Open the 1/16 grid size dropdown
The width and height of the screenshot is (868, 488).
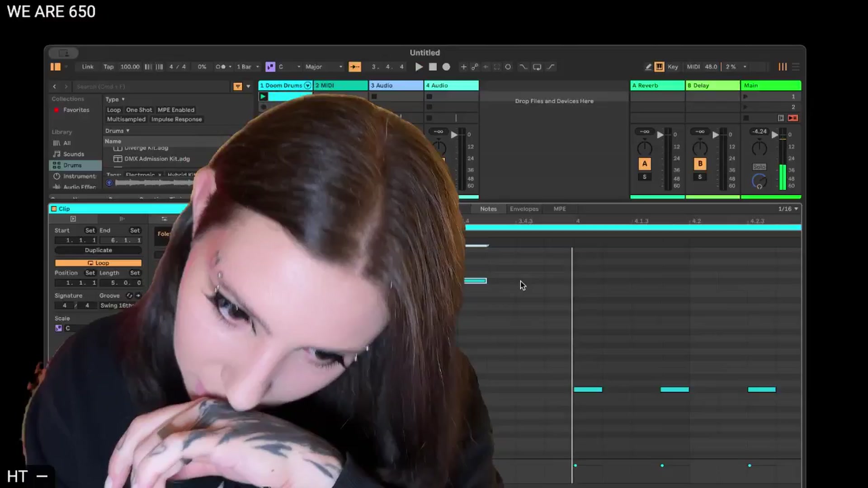[788, 209]
